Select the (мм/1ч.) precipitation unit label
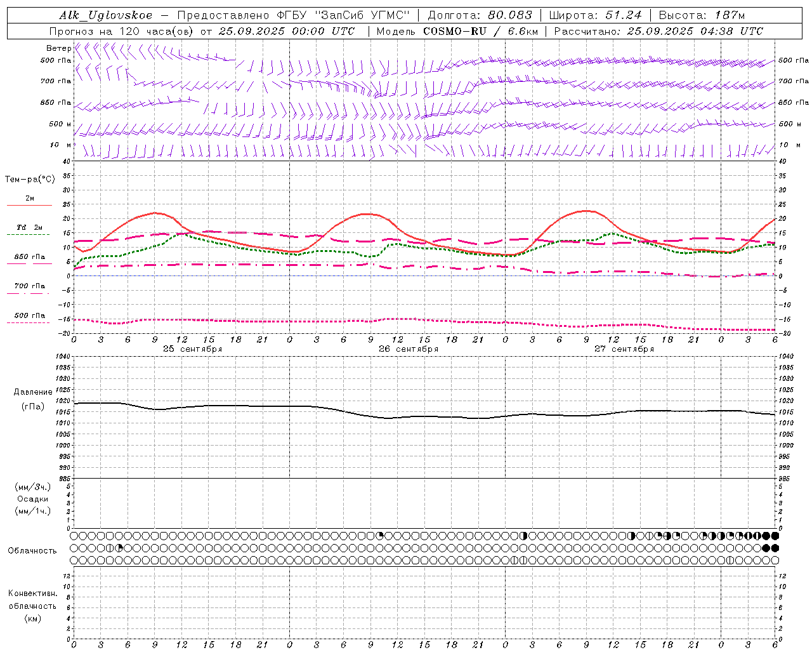Viewport: 812px width, 650px height. 33,511
